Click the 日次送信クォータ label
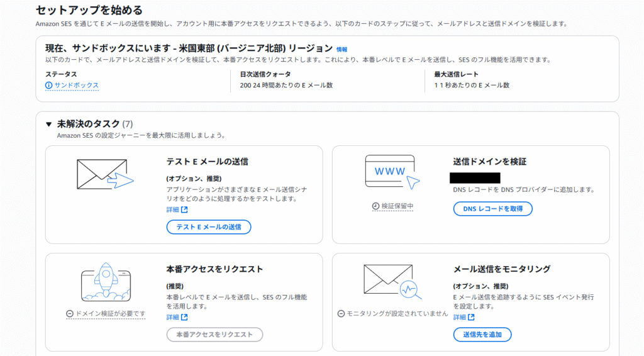 (x=265, y=74)
